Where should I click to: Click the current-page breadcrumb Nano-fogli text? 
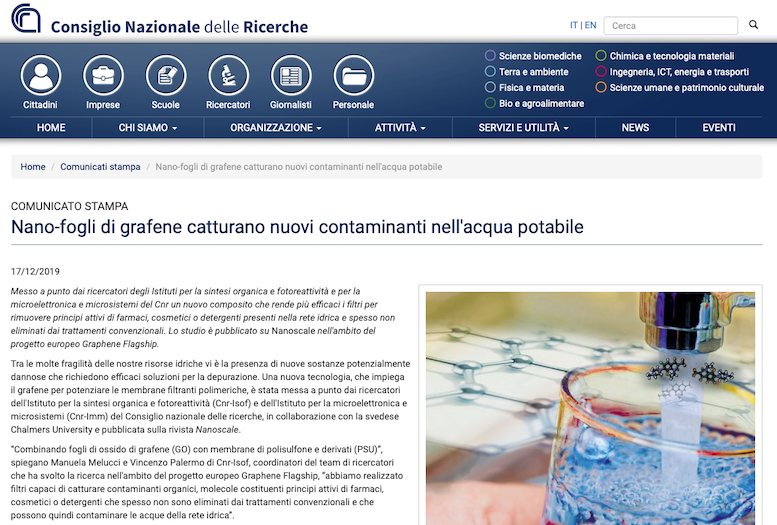299,167
